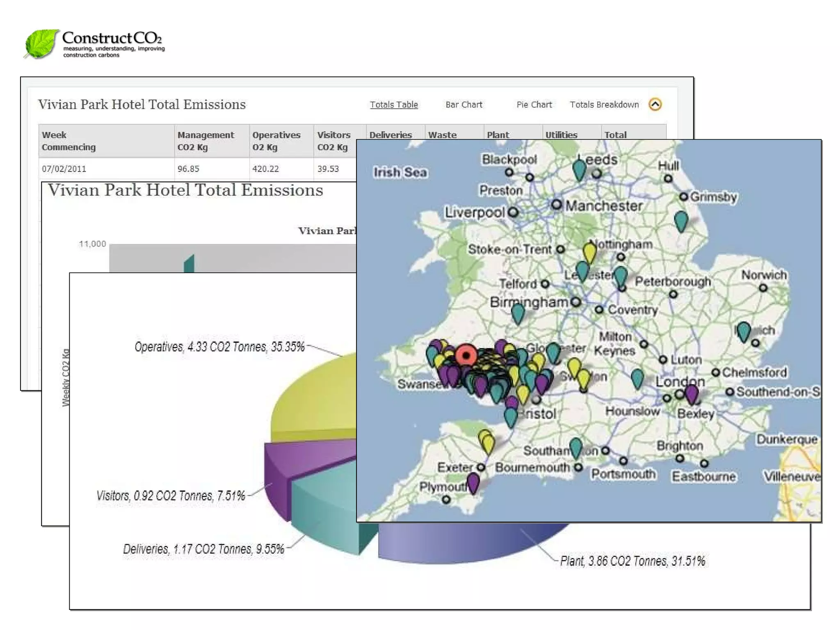Select teal map pin below Birmingham
Viewport: 840px width, 630px height.
[518, 313]
